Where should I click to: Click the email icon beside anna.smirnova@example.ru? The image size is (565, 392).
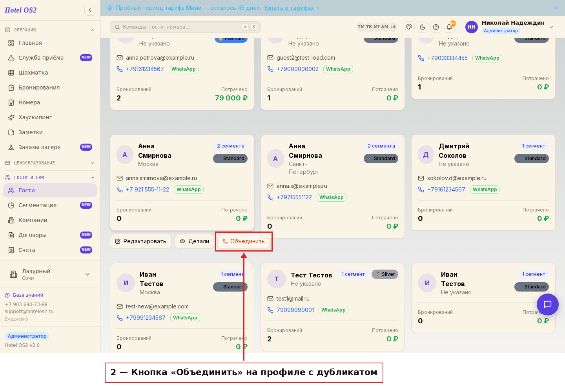120,178
